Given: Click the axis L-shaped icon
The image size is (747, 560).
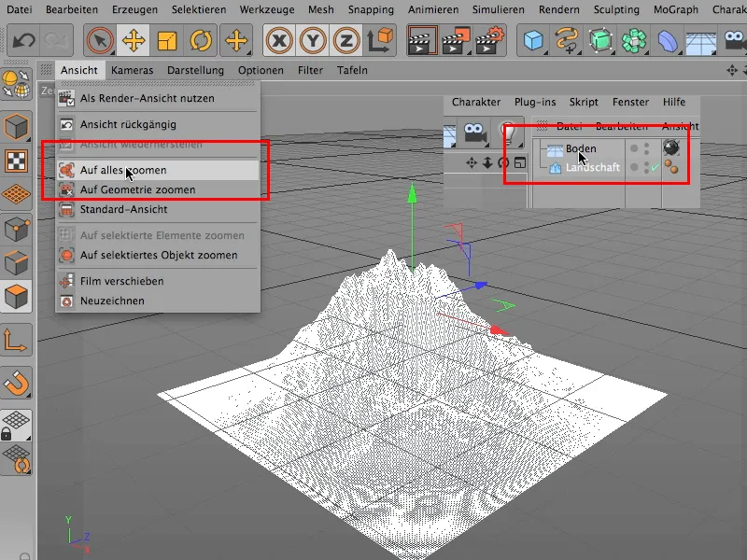Looking at the screenshot, I should coord(16,340).
